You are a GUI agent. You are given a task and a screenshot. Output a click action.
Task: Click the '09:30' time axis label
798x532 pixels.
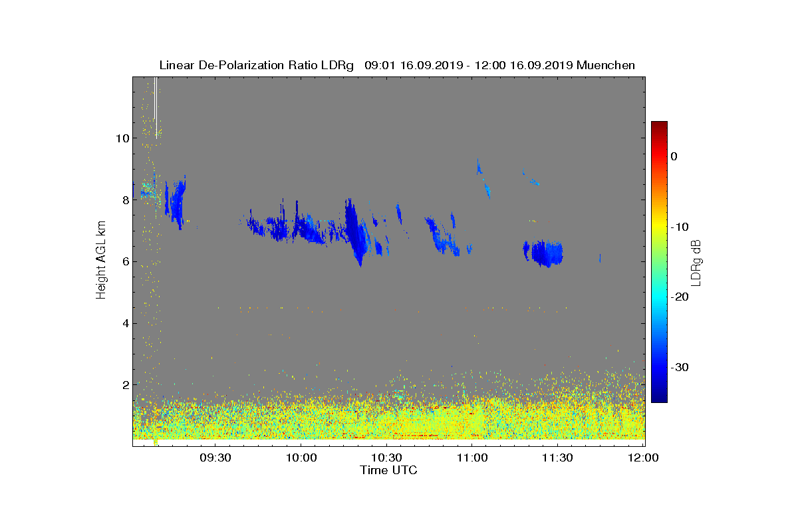pyautogui.click(x=215, y=458)
